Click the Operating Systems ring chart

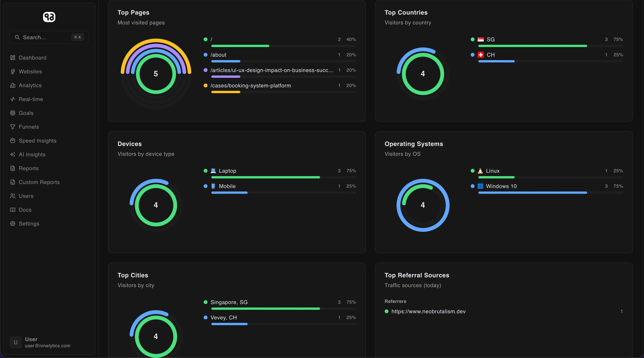click(x=423, y=205)
